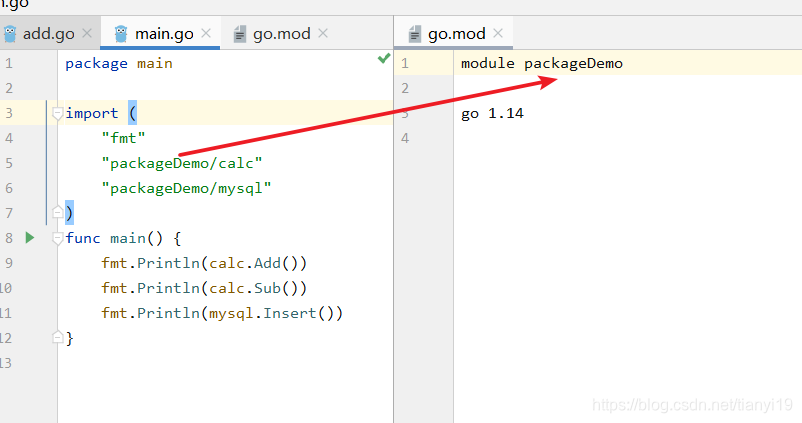Switch to the add.go tab
Image resolution: width=802 pixels, height=423 pixels.
pyautogui.click(x=48, y=34)
